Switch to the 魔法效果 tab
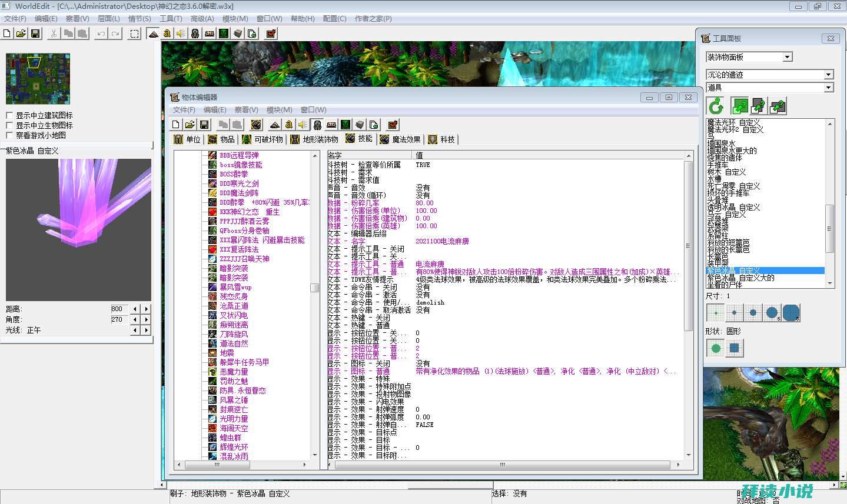The image size is (847, 504). (x=401, y=139)
